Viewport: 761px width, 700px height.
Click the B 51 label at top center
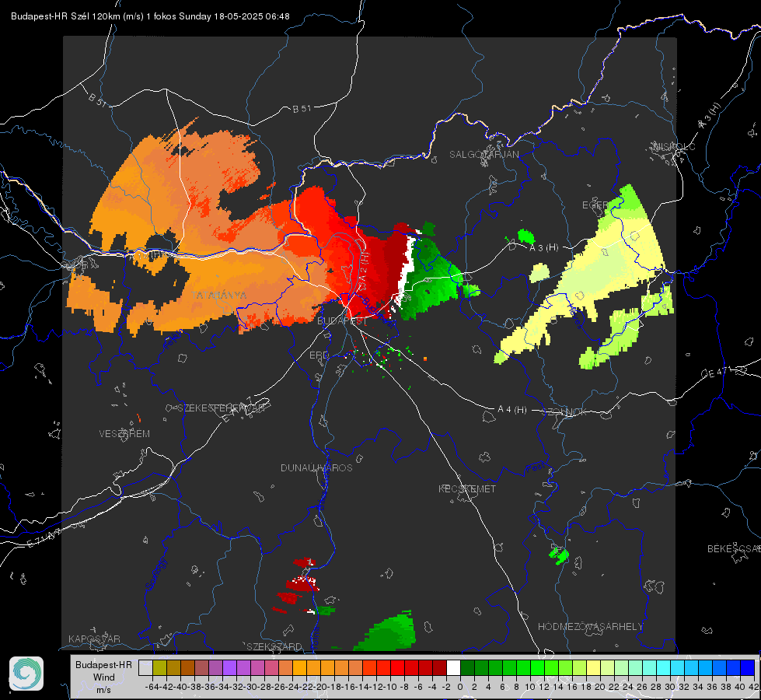(302, 109)
